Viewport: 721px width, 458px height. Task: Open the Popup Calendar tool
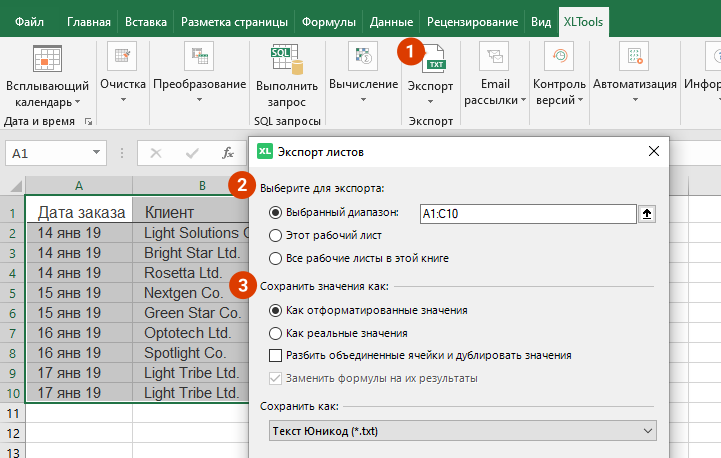pos(47,60)
